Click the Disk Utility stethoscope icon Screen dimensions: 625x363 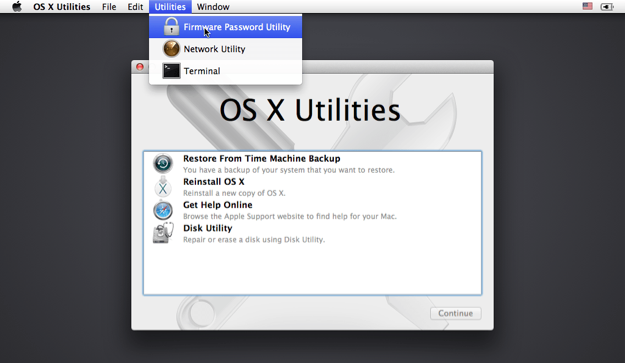163,233
